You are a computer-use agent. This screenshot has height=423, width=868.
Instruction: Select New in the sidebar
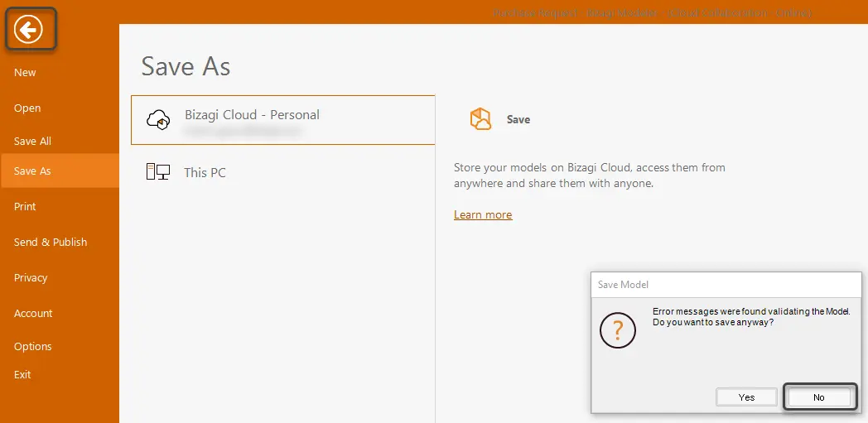[25, 73]
